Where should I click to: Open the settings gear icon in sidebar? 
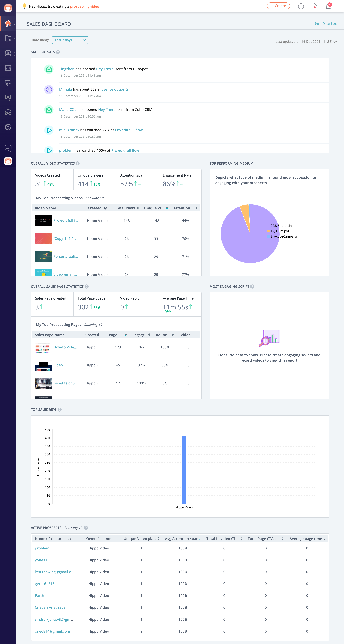[8, 127]
